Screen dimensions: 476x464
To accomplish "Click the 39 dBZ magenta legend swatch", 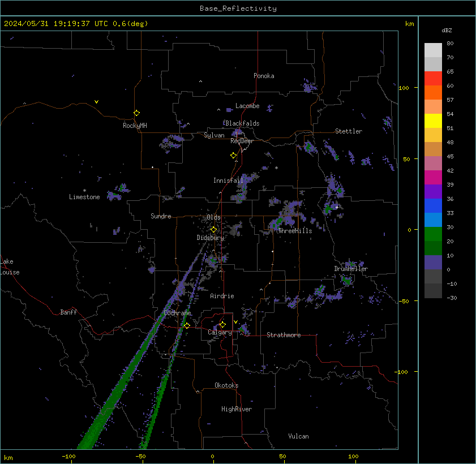I will pos(433,178).
